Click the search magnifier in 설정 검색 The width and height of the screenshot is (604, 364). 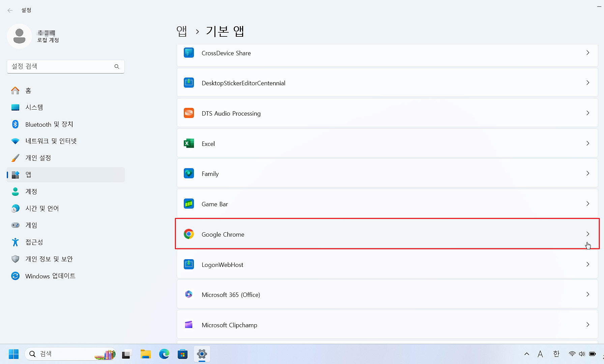click(x=117, y=66)
